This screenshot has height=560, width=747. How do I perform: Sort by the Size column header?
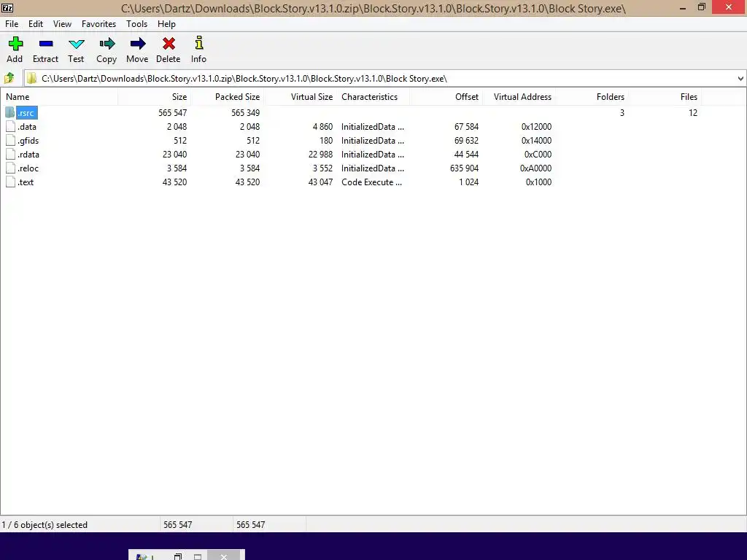[155, 97]
